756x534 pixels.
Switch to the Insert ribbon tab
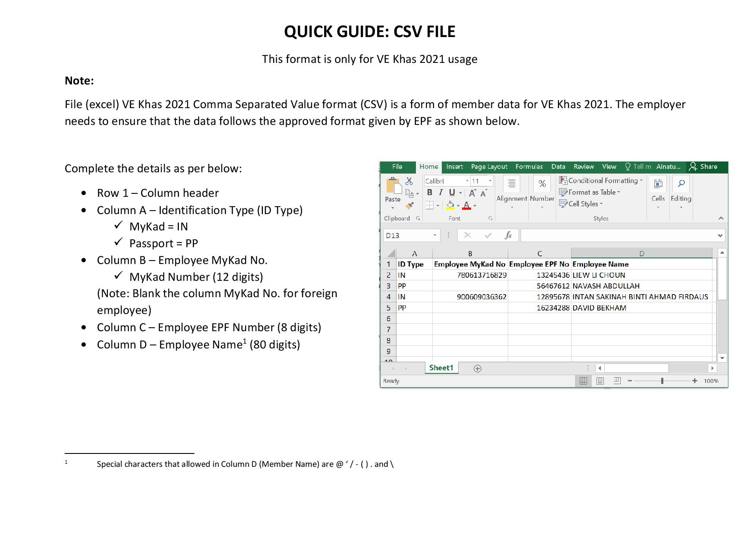454,167
